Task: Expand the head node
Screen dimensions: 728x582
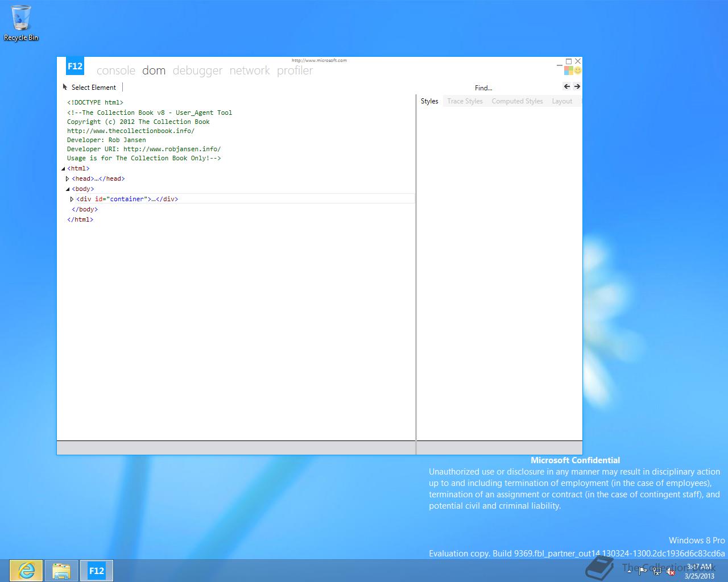Action: pyautogui.click(x=68, y=178)
